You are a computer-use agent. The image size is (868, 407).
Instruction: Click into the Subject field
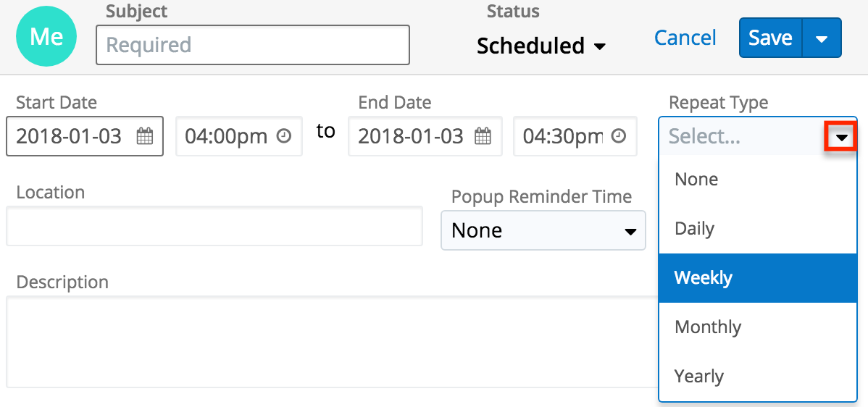pyautogui.click(x=253, y=45)
